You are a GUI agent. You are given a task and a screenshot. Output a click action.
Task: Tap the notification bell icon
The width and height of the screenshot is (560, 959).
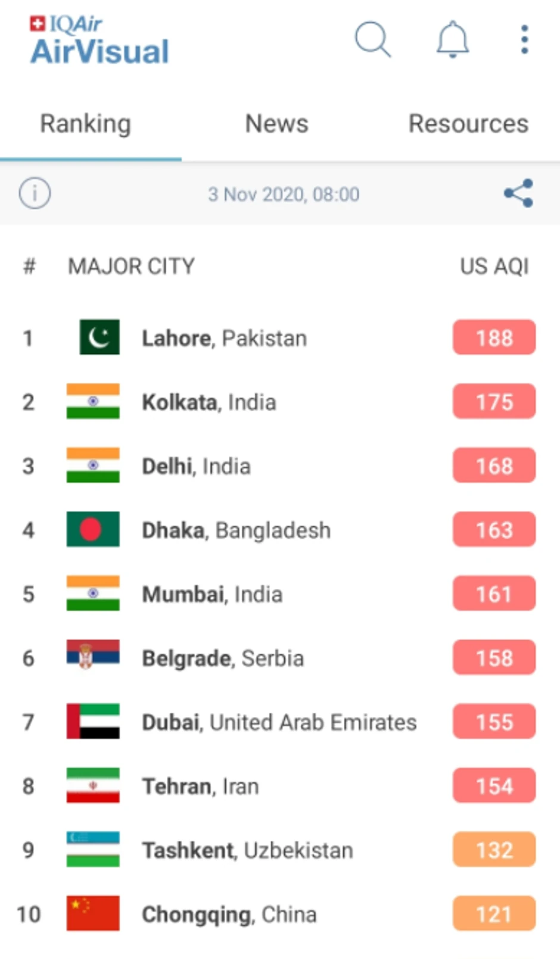click(x=453, y=40)
